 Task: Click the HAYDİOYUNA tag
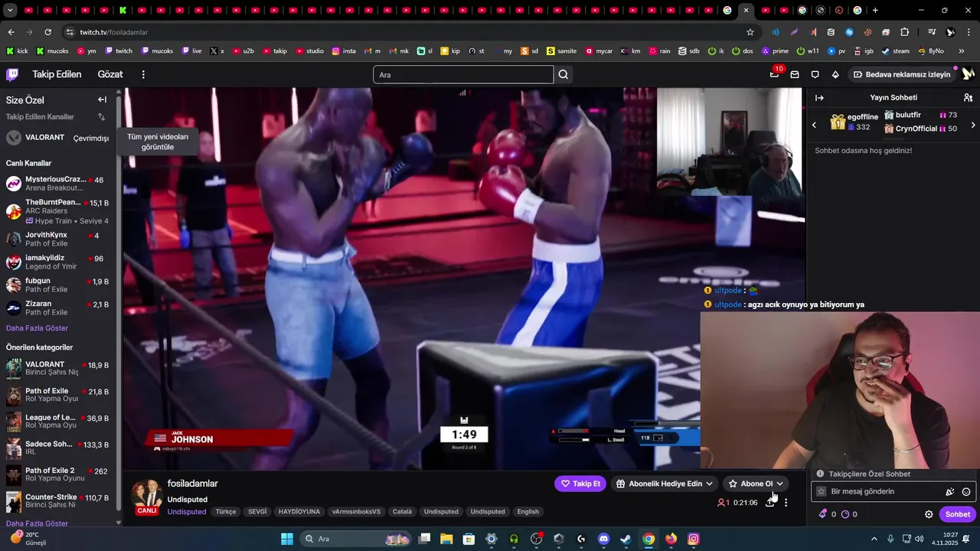coord(299,512)
